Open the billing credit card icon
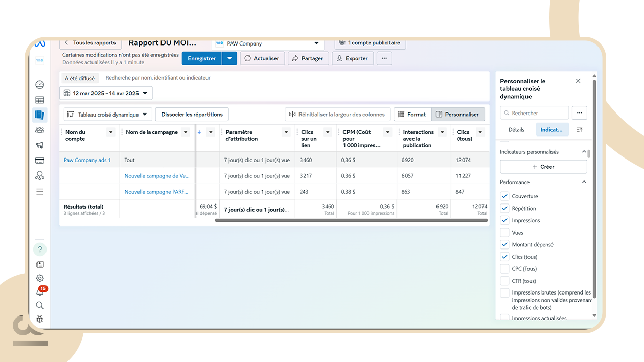This screenshot has height=362, width=644. coord(40,160)
